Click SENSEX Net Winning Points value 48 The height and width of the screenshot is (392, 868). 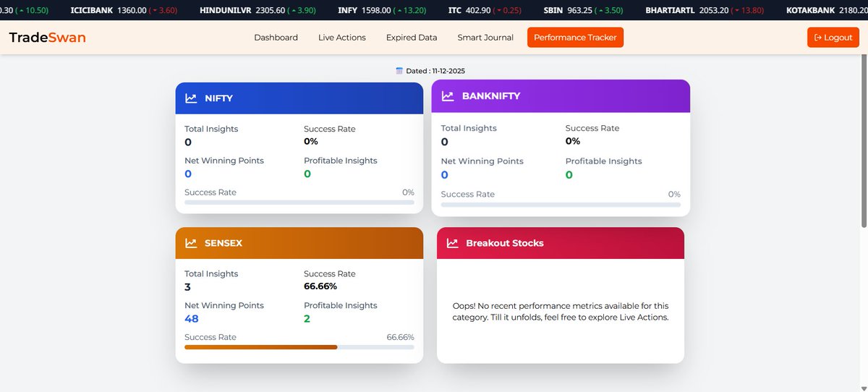(192, 319)
